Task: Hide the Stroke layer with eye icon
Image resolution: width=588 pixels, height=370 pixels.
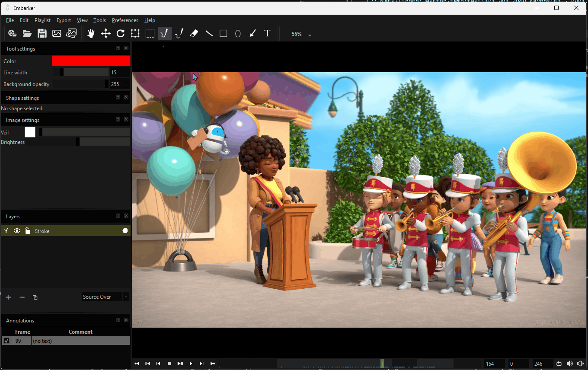Action: (17, 231)
